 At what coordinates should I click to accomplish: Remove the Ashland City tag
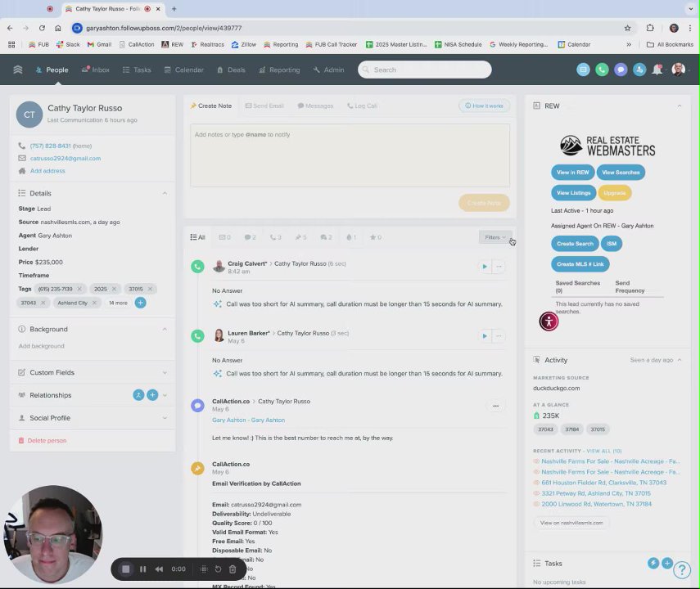pos(94,303)
